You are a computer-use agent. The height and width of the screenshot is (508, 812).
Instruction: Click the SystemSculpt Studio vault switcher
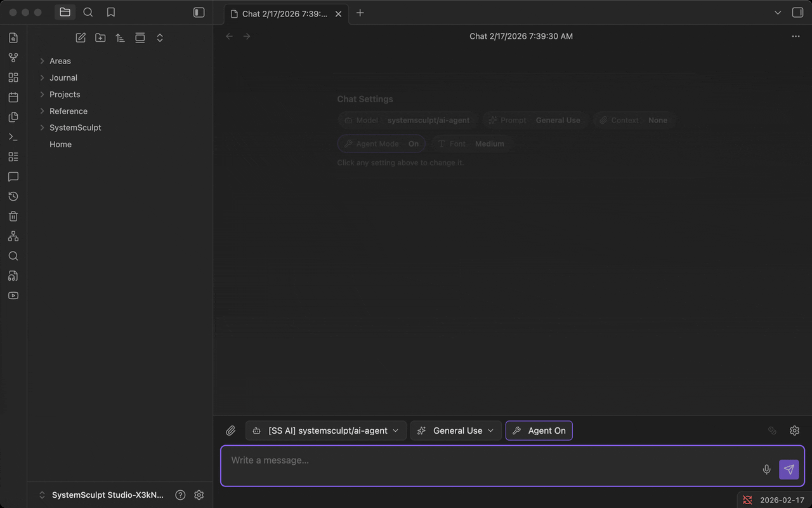click(x=101, y=495)
